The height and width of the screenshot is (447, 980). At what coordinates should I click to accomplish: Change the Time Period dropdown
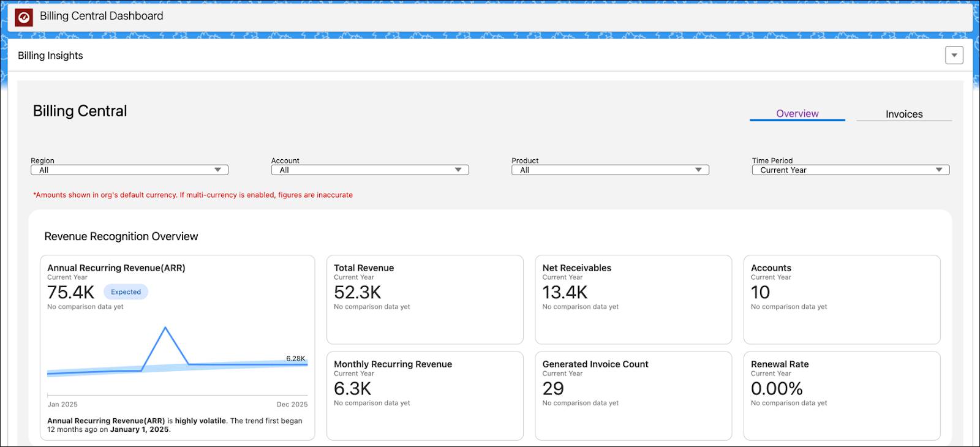851,170
